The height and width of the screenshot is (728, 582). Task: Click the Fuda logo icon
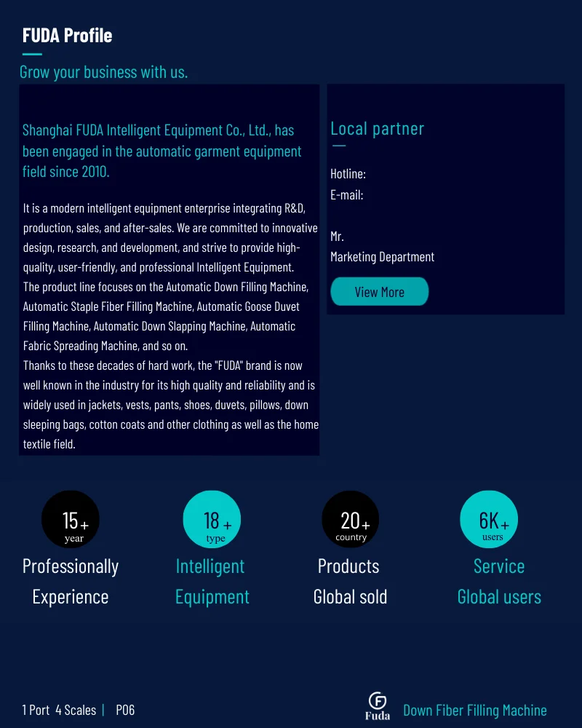(378, 705)
